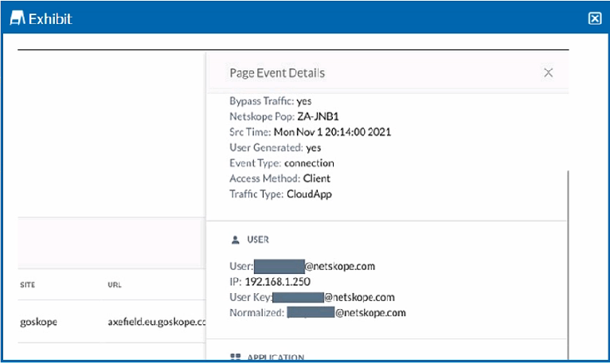
Task: Click Event Type value connection
Action: tap(309, 163)
